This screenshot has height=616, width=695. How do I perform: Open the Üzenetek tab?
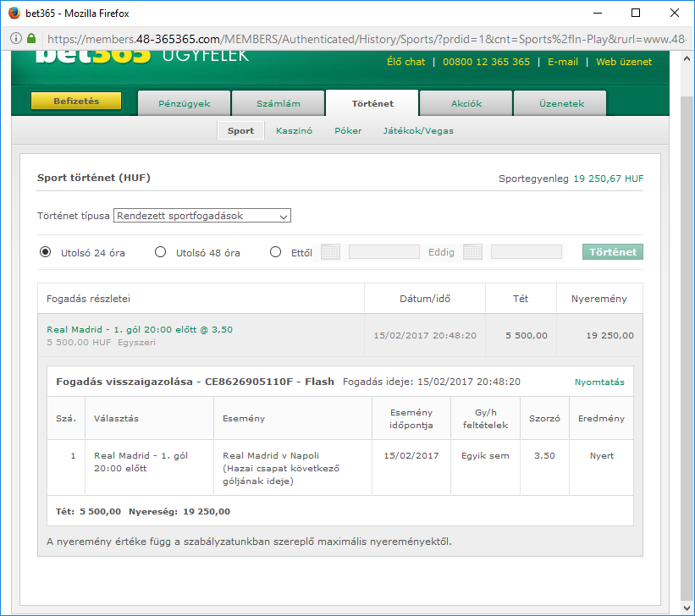(x=561, y=103)
